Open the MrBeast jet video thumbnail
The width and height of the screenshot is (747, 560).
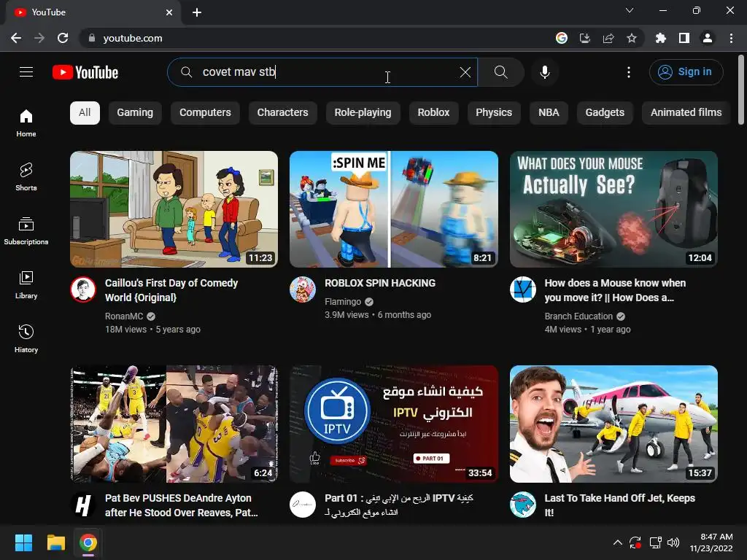(614, 424)
